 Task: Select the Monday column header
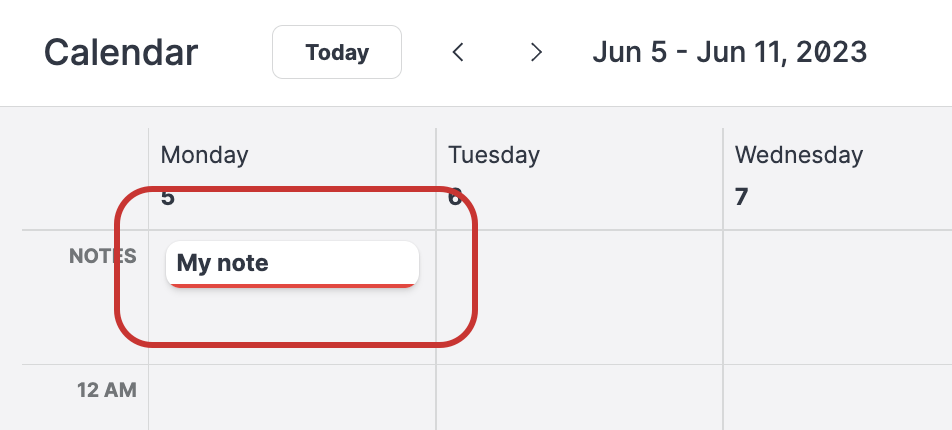pyautogui.click(x=204, y=155)
